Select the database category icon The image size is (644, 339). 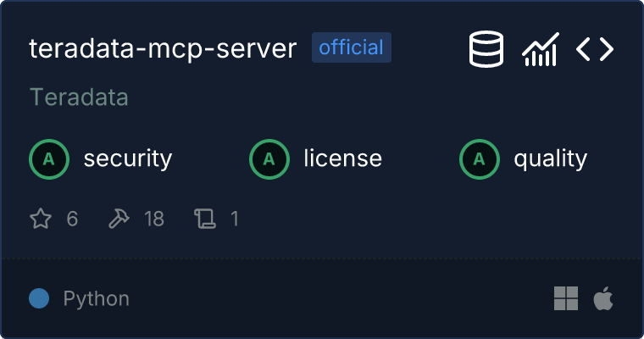[x=486, y=49]
